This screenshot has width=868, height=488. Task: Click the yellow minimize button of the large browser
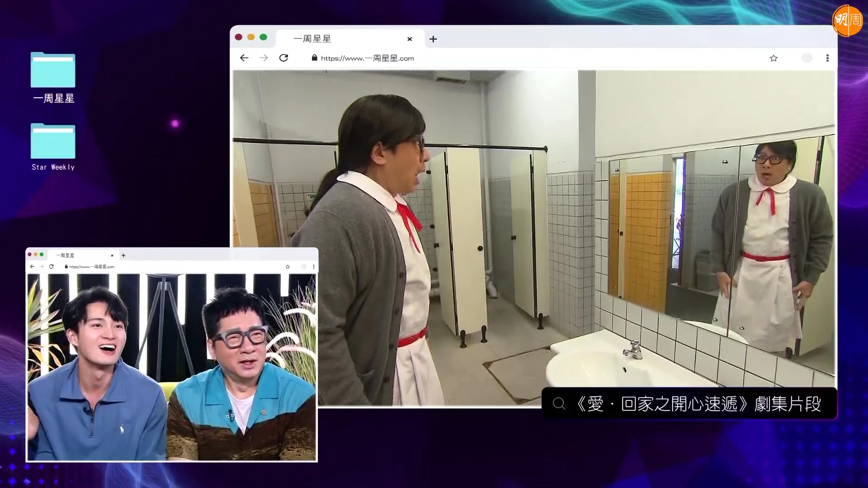click(251, 37)
